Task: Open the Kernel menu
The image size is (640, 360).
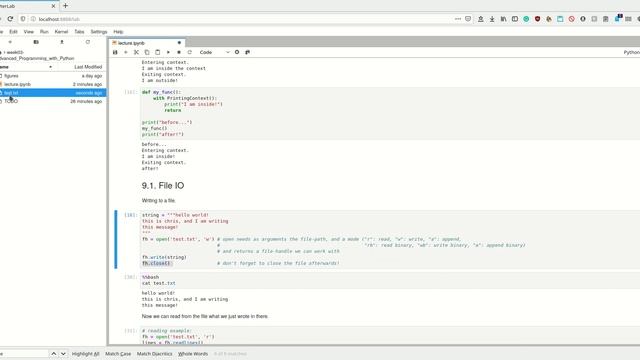Action: [x=61, y=31]
